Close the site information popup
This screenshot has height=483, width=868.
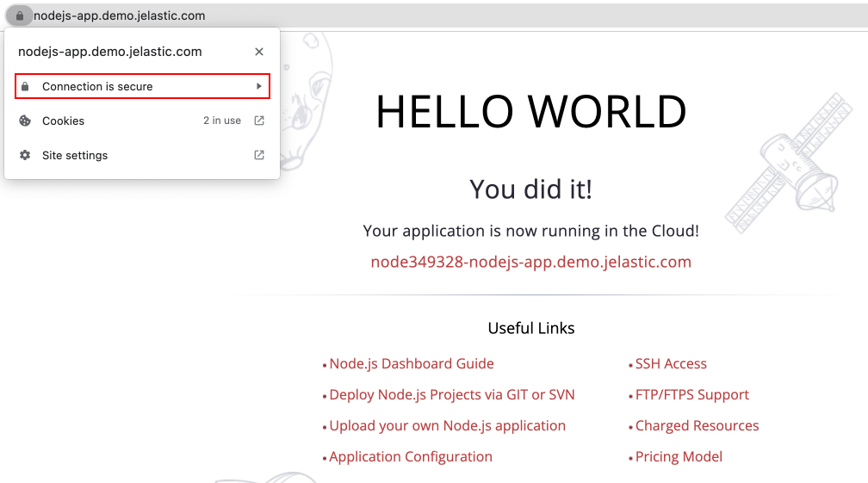[x=259, y=52]
